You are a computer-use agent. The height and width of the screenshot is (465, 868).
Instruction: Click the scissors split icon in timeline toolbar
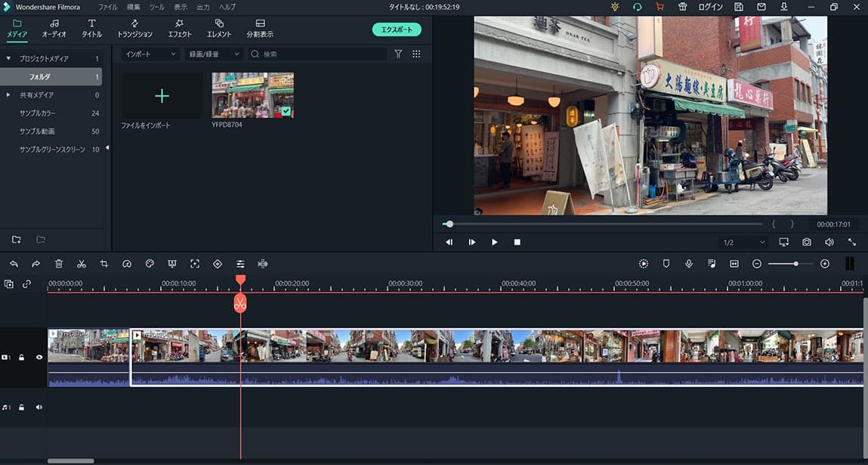82,264
